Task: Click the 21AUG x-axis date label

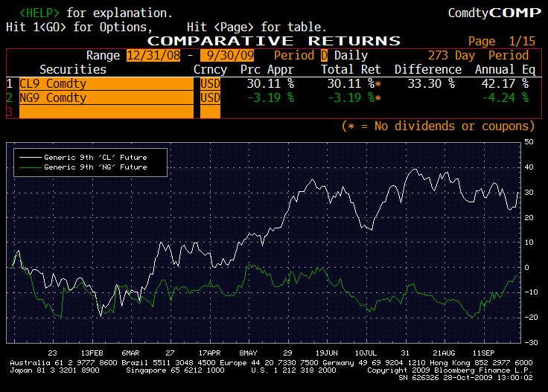Action: [444, 353]
